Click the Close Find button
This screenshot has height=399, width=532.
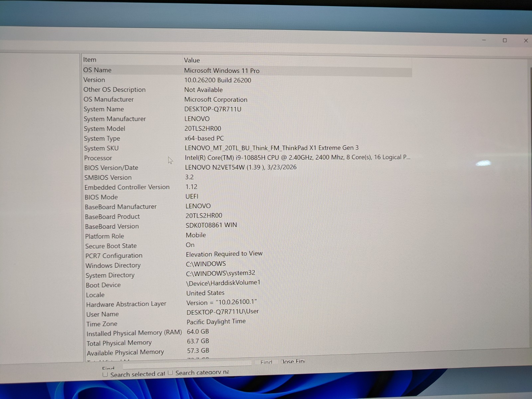pyautogui.click(x=293, y=361)
